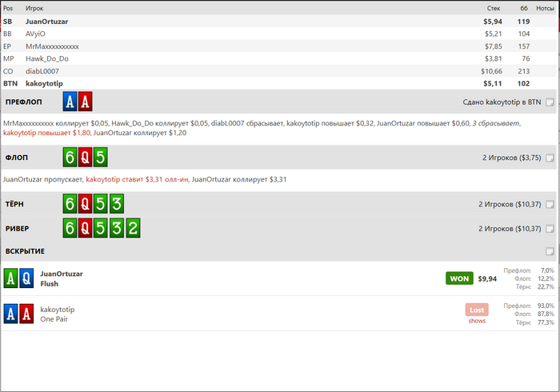This screenshot has width=560, height=392.
Task: Click 'JuanOrtuzar коллирует $3,31' action text
Action: [x=239, y=179]
